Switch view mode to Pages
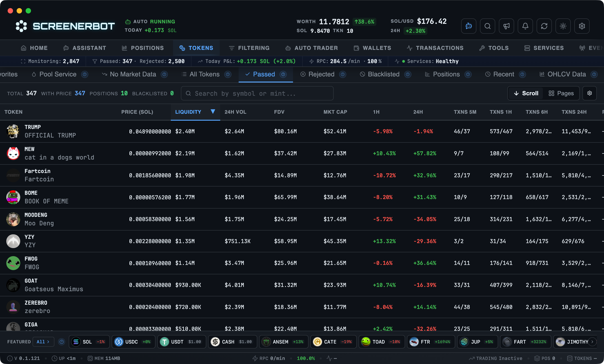Image resolution: width=604 pixels, height=364 pixels. tap(561, 93)
